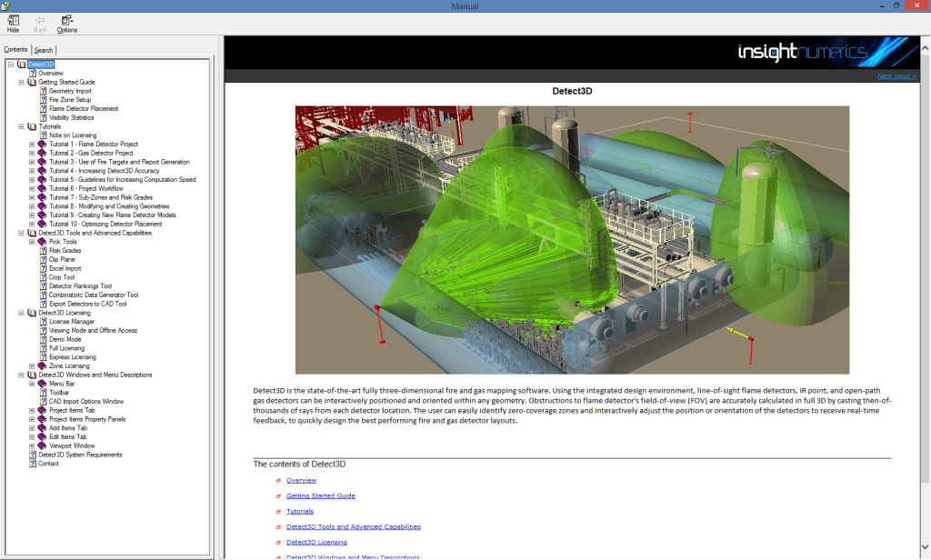This screenshot has height=560, width=931.
Task: Click the Hide toolbar icon
Action: [x=12, y=20]
